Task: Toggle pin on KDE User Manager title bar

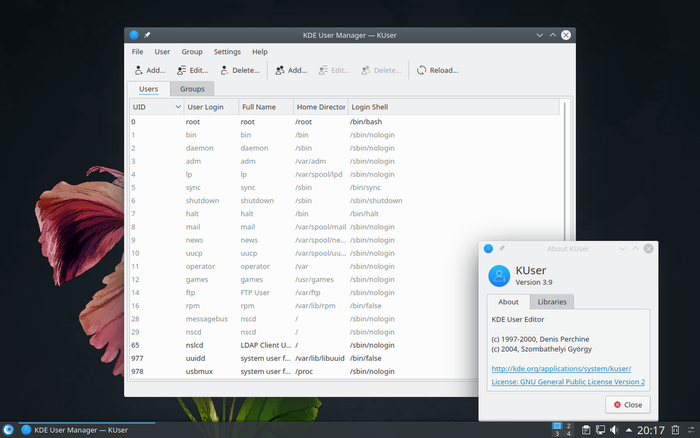Action: [x=148, y=35]
